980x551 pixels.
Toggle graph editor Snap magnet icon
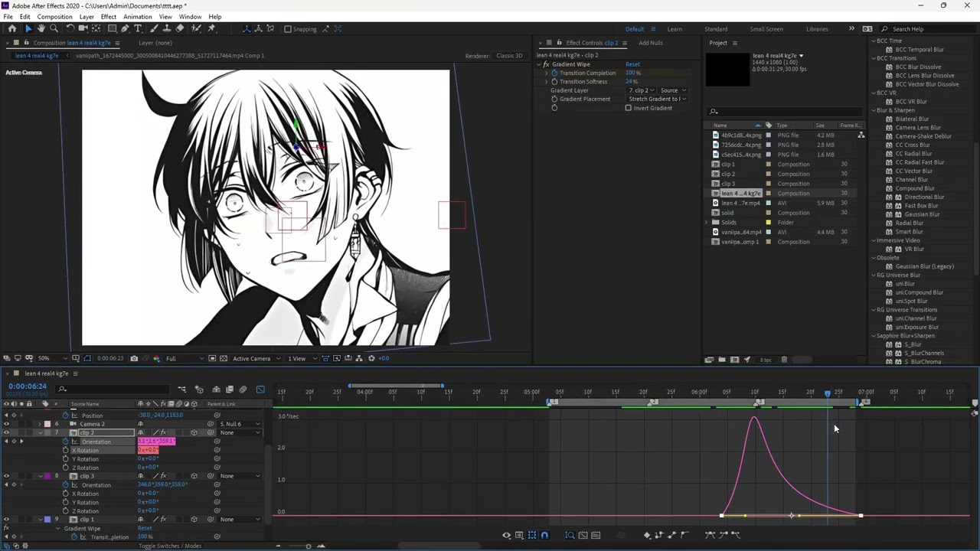544,535
